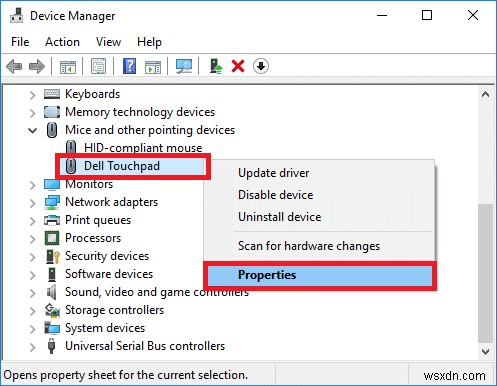Open the View menu
The height and width of the screenshot is (386, 497).
click(x=108, y=42)
